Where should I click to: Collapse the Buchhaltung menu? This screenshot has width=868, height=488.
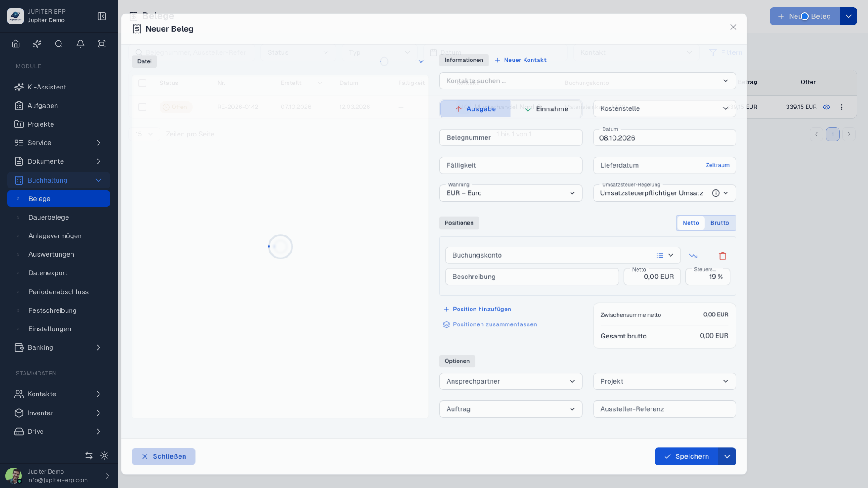[59, 180]
